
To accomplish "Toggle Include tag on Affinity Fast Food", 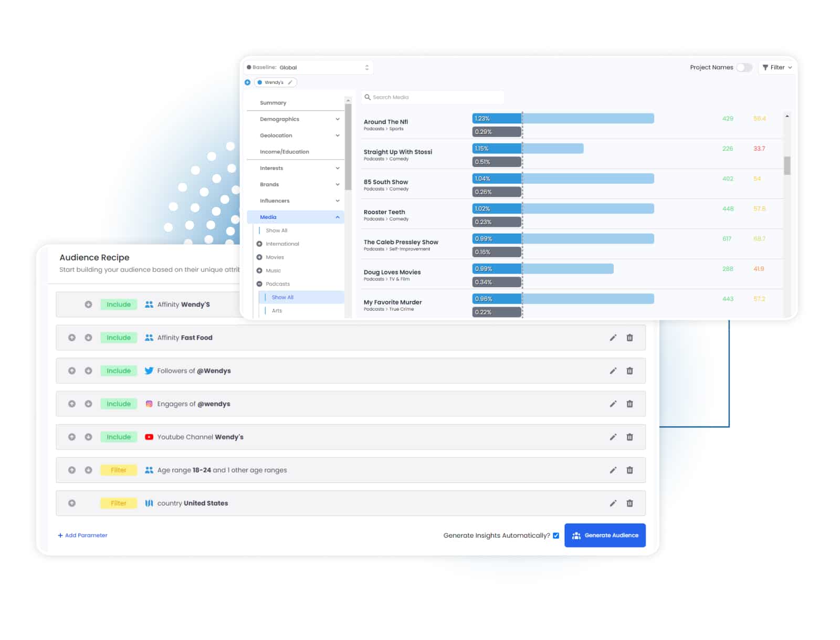I will 119,338.
